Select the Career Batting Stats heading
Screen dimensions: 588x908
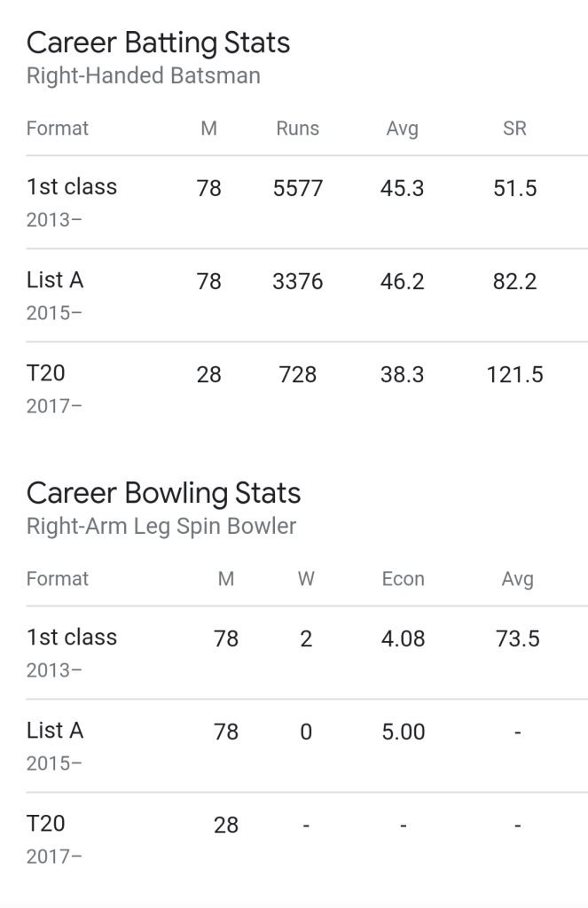click(x=158, y=43)
